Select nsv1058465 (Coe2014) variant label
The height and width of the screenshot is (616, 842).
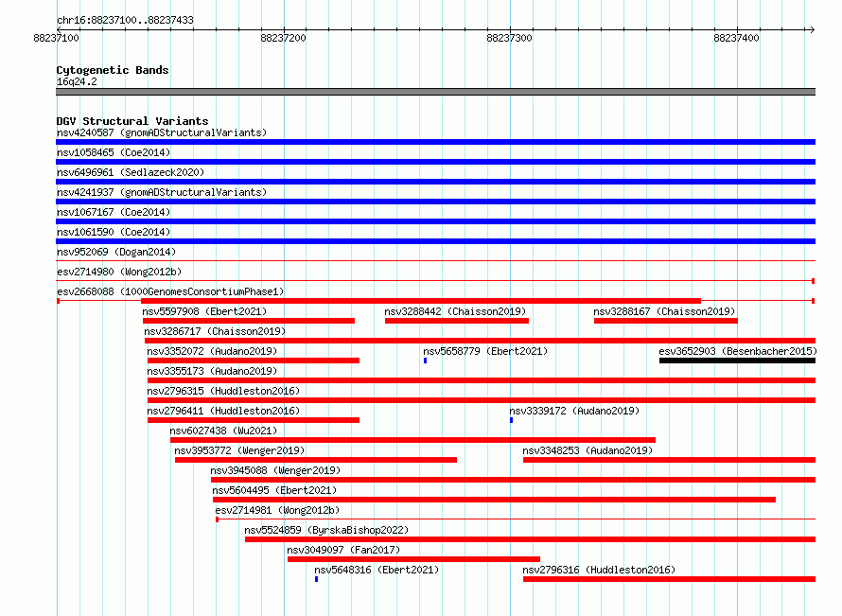coord(114,152)
